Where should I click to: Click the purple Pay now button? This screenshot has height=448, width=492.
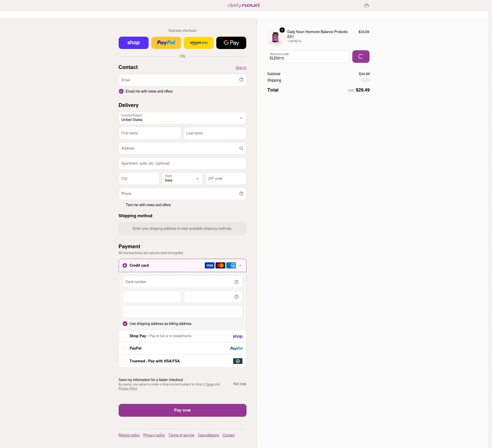coord(182,410)
